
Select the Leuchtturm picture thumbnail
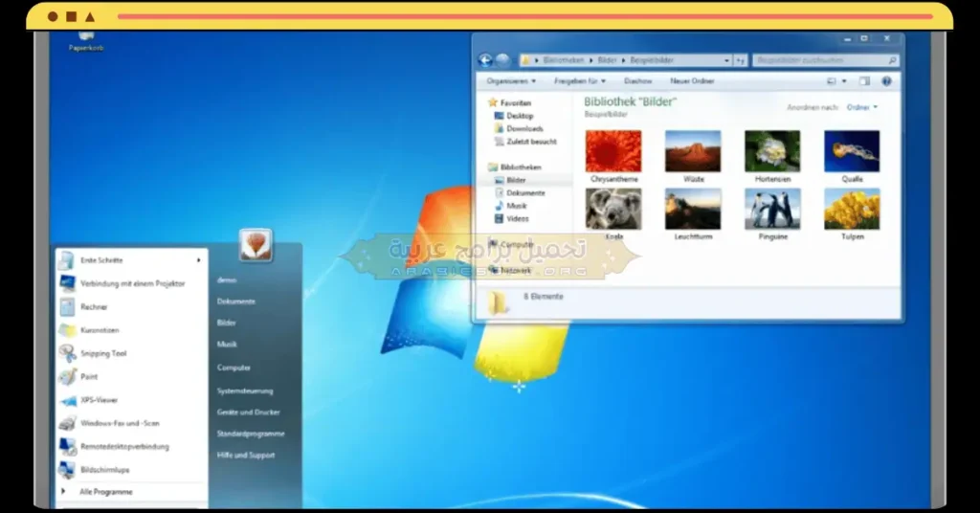tap(693, 210)
